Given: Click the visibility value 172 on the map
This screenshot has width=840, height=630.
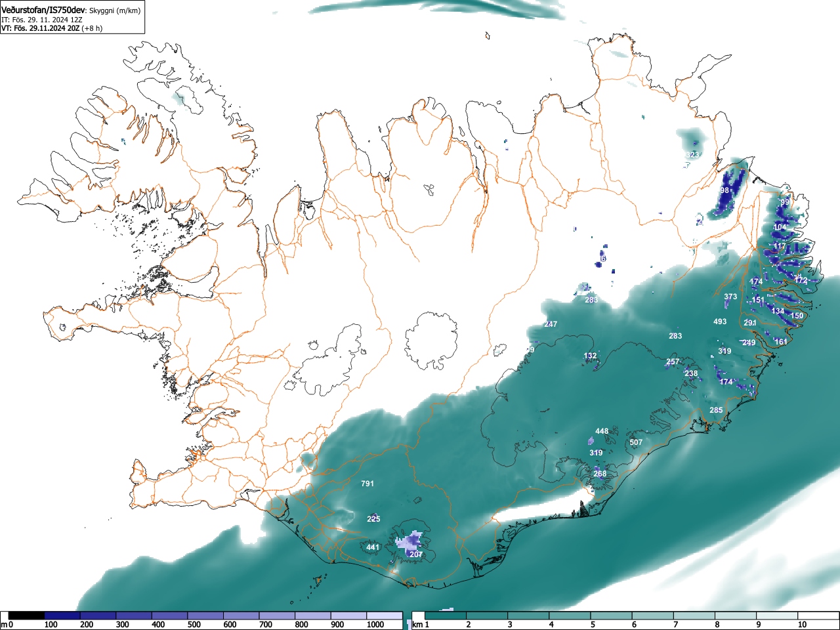Looking at the screenshot, I should (x=801, y=280).
